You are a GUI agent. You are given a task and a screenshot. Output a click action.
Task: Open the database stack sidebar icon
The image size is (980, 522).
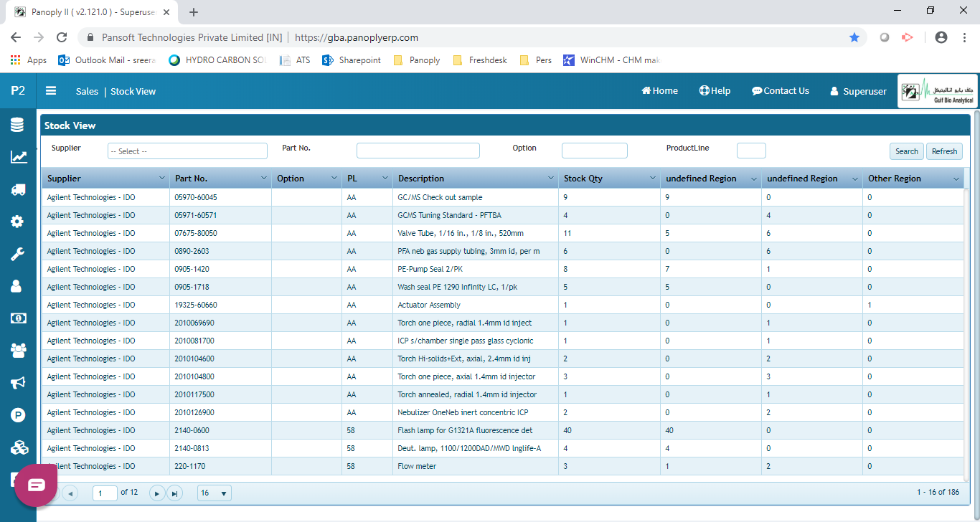coord(17,125)
